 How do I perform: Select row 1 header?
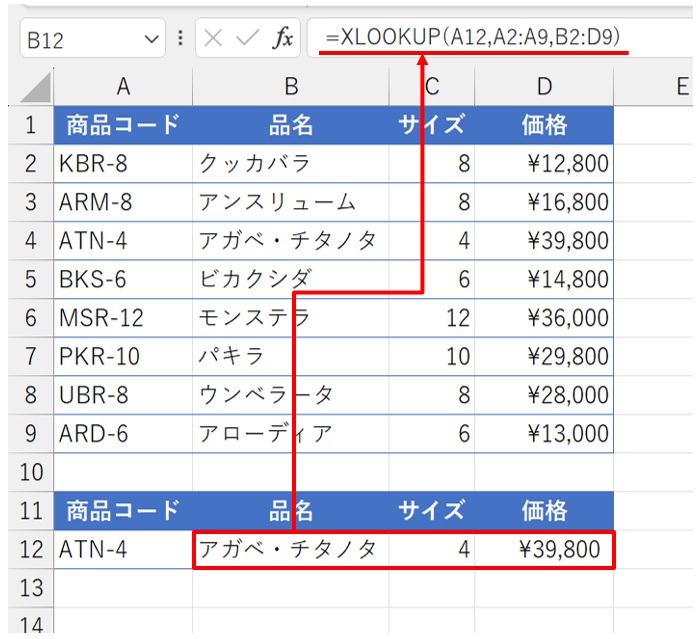tap(31, 125)
